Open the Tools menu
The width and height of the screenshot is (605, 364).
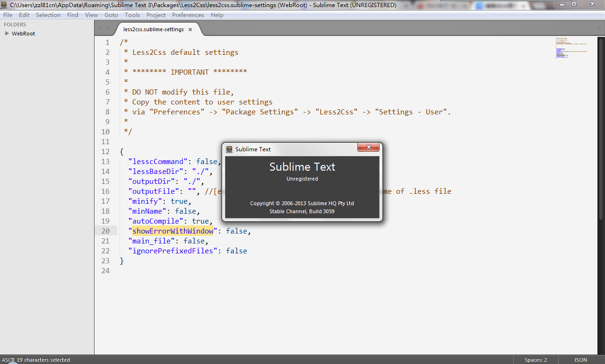[x=132, y=15]
